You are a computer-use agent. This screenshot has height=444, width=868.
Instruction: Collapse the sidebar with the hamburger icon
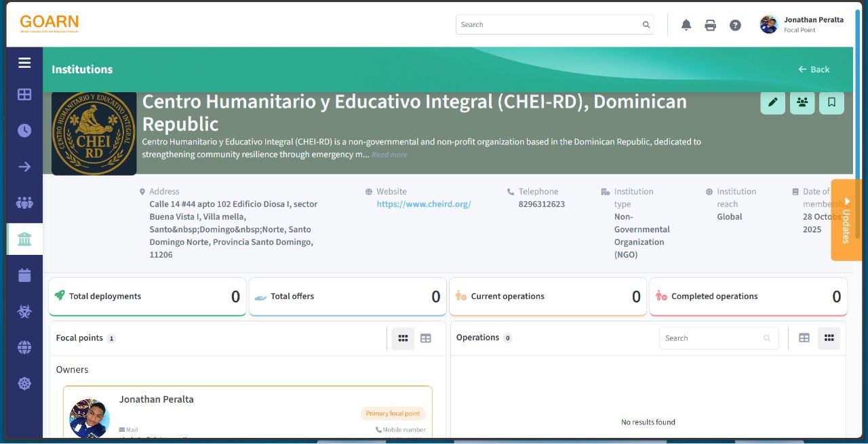[x=24, y=62]
